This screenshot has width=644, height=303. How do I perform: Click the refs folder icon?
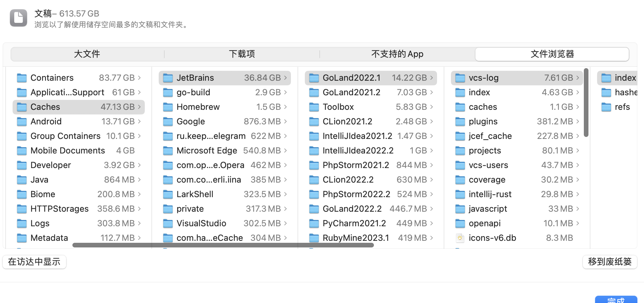606,107
